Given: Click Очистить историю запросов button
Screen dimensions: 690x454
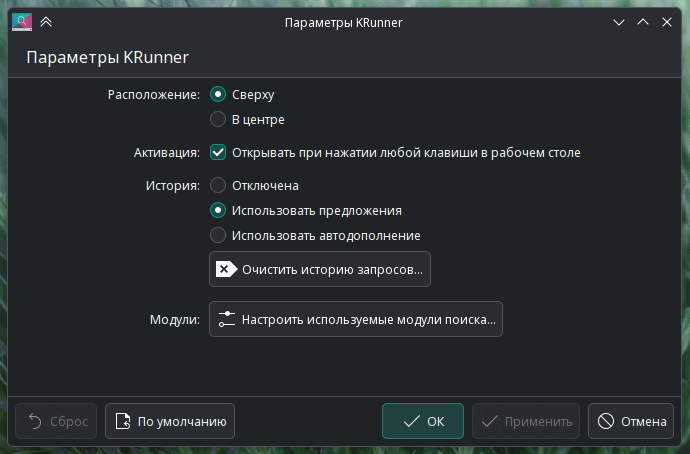Looking at the screenshot, I should pyautogui.click(x=320, y=269).
